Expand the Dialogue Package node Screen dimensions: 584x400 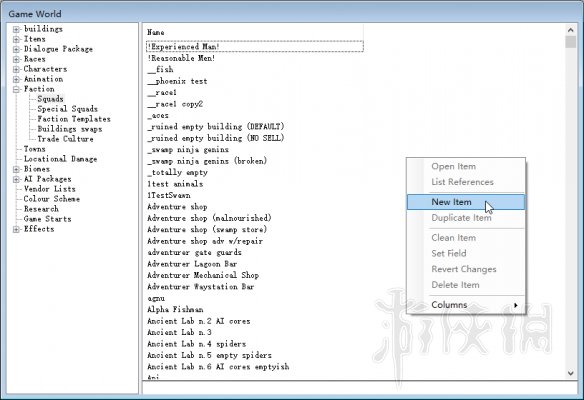(16, 49)
